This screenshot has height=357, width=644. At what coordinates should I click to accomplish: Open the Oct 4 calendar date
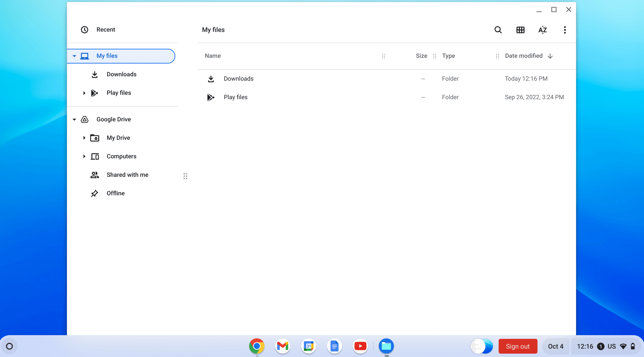[556, 346]
